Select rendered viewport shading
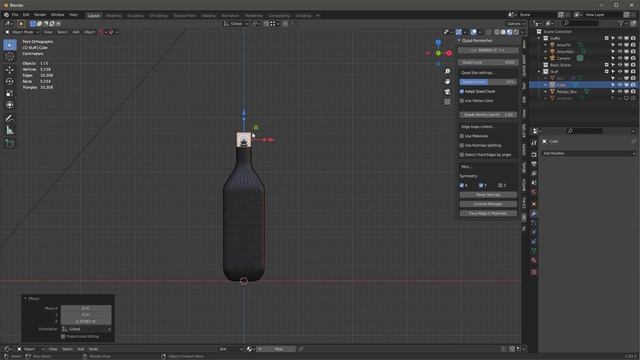Viewport: 640px width, 360px height. (516, 32)
